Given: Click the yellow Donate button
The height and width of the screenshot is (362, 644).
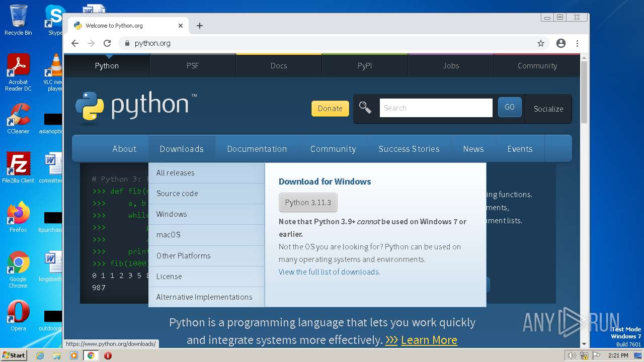Looking at the screenshot, I should click(330, 108).
